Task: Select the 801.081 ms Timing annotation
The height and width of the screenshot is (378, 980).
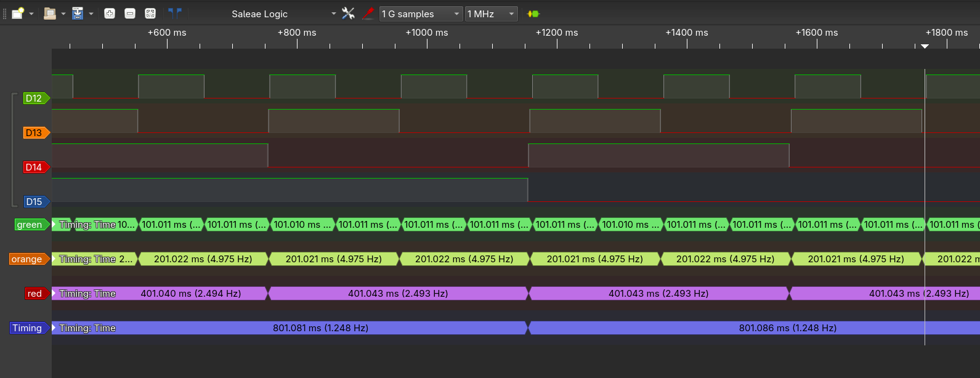Action: click(320, 328)
